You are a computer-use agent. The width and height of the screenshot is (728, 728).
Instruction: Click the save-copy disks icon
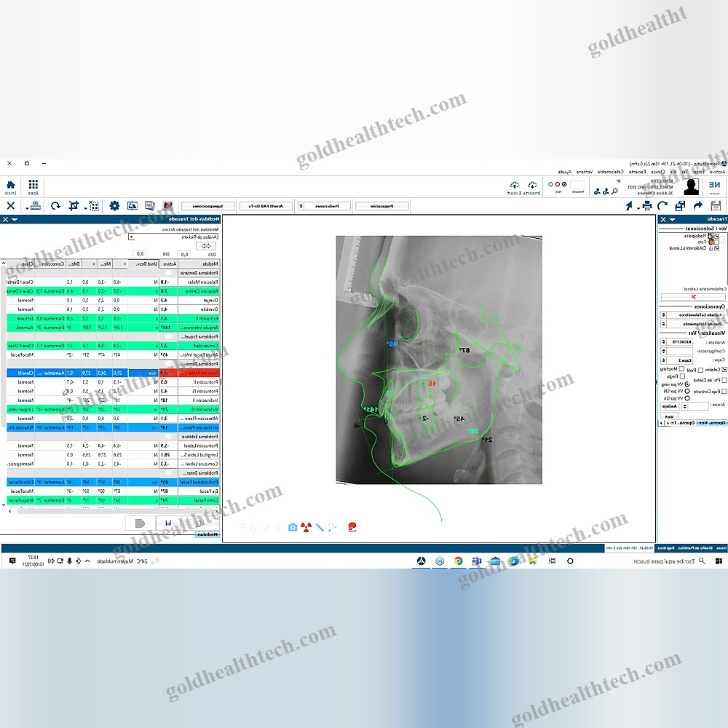pos(680,206)
